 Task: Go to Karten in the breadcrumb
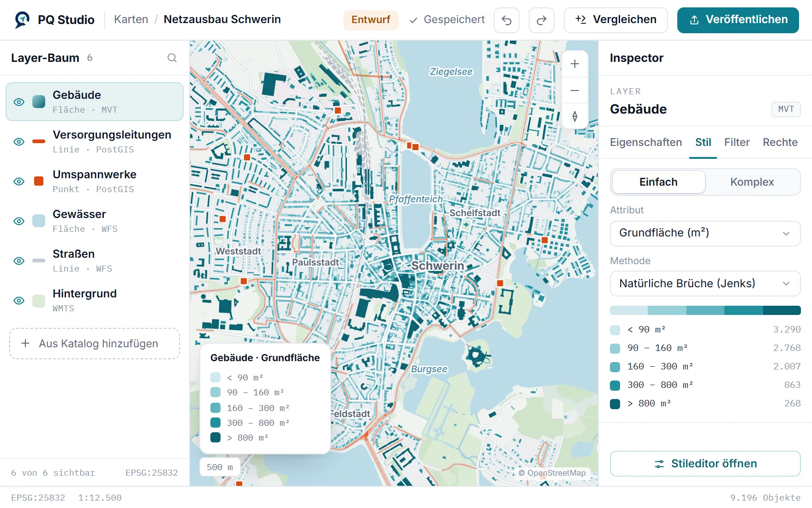(131, 19)
